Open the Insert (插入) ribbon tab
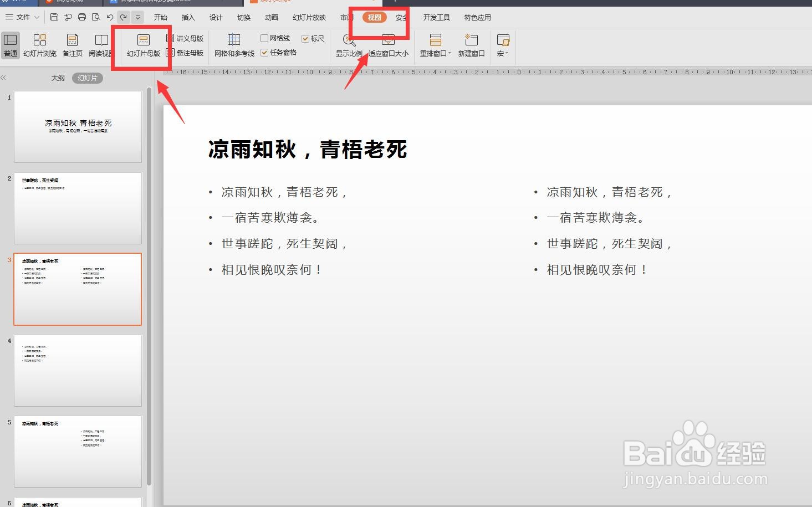 tap(188, 17)
